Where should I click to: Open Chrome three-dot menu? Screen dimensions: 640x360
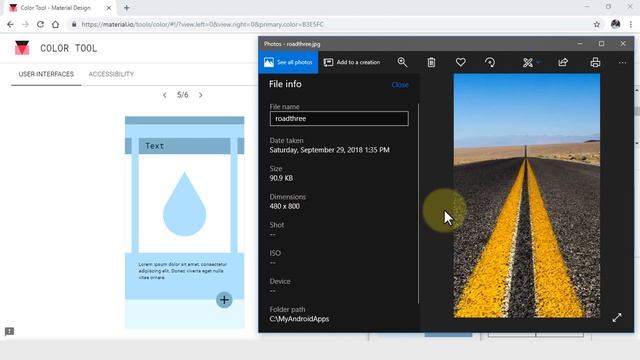click(x=631, y=24)
